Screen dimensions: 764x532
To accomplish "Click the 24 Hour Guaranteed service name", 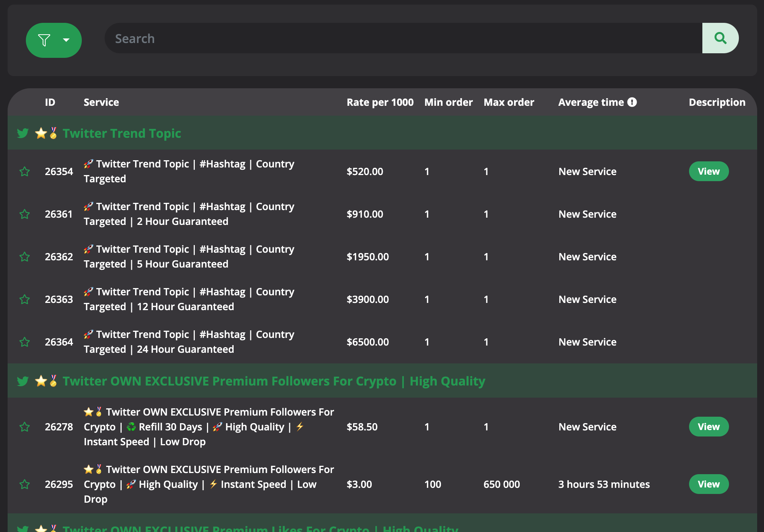I will [189, 342].
